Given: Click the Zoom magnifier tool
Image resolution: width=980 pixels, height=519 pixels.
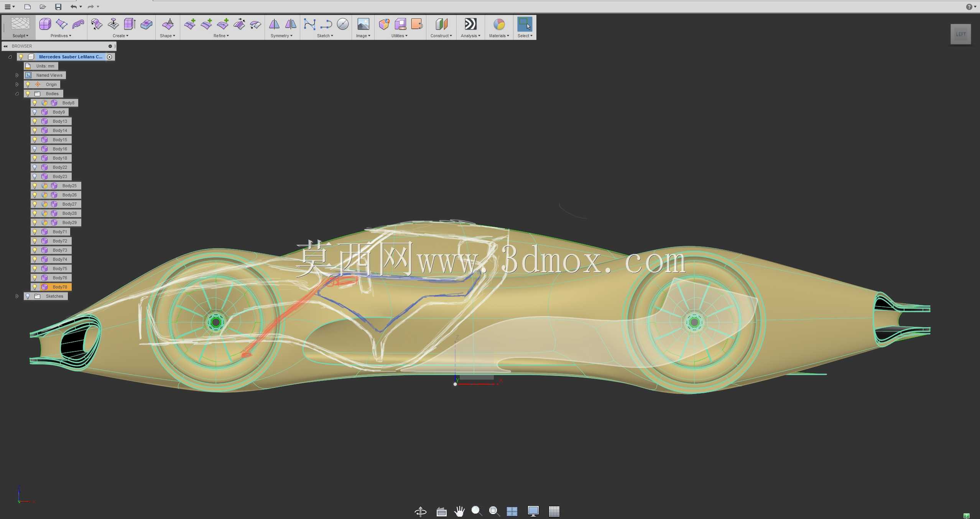Looking at the screenshot, I should (x=477, y=511).
